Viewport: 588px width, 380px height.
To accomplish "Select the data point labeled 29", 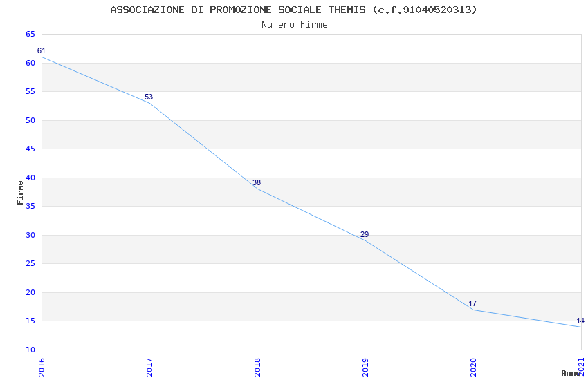I will tap(366, 240).
